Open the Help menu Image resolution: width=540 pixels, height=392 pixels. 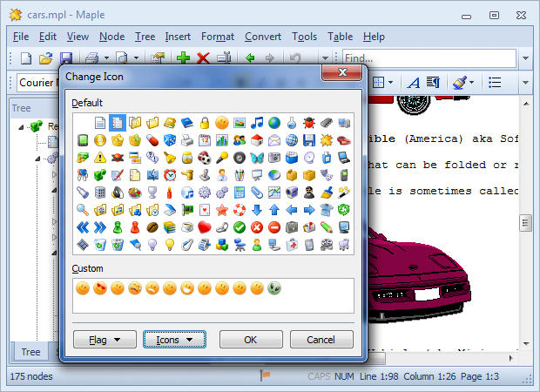click(374, 37)
